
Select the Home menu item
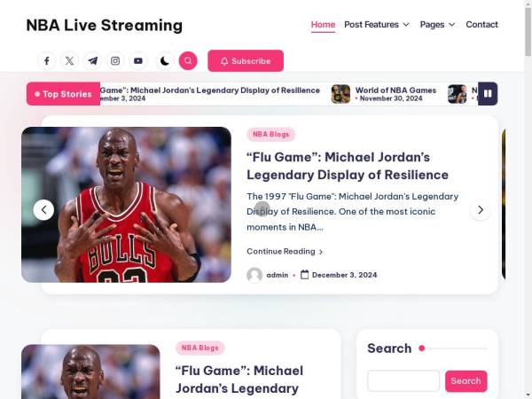tap(323, 25)
